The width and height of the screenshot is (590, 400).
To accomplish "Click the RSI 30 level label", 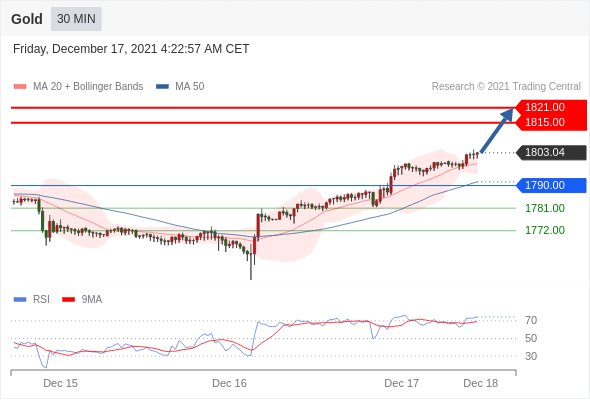I will (531, 356).
